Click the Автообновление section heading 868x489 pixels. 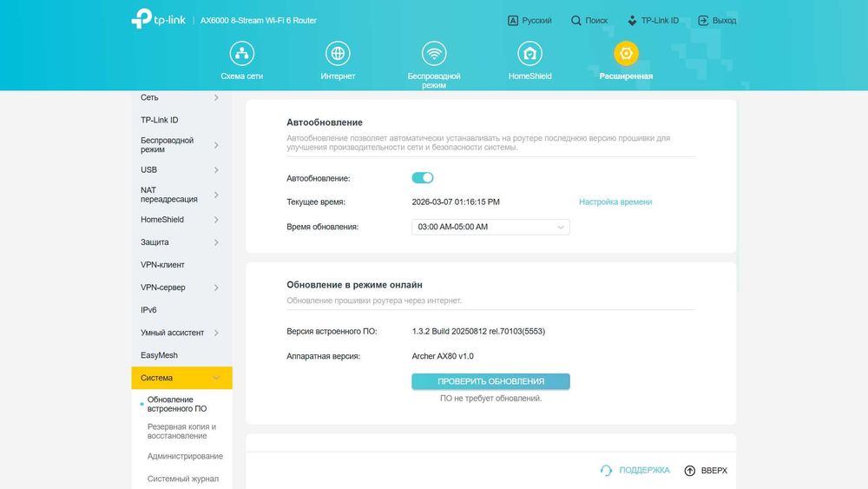click(x=325, y=122)
